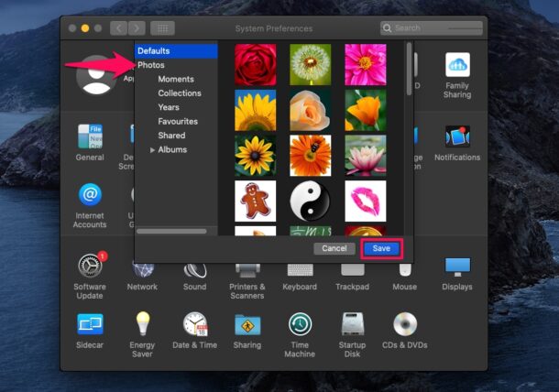Choose the black-eyed Susan flower picture
This screenshot has width=559, height=392.
point(256,156)
